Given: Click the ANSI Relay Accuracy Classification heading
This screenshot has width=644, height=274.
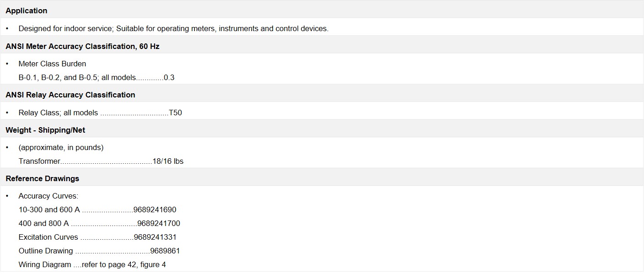Looking at the screenshot, I should point(70,95).
